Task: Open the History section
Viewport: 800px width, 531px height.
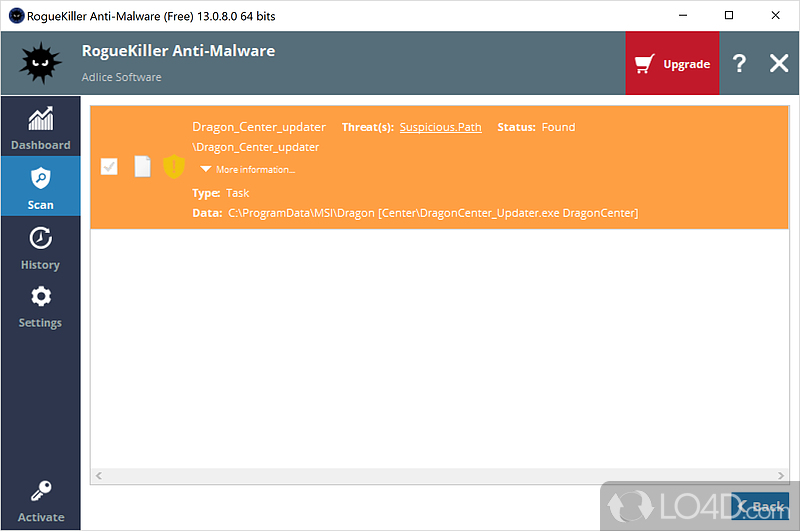Action: click(40, 247)
